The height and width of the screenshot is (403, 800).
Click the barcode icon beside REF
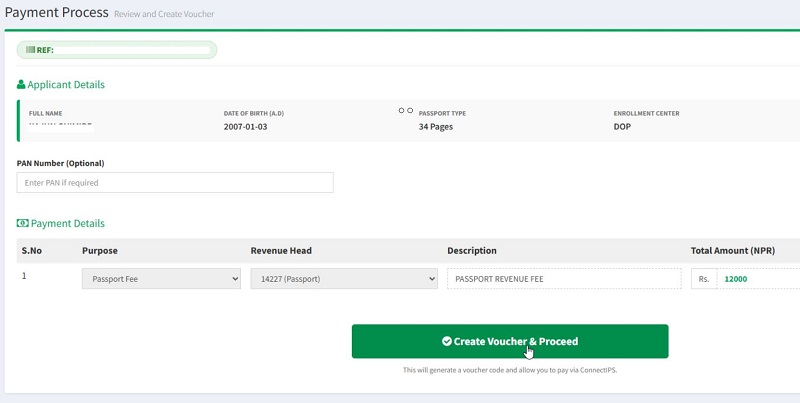click(30, 50)
